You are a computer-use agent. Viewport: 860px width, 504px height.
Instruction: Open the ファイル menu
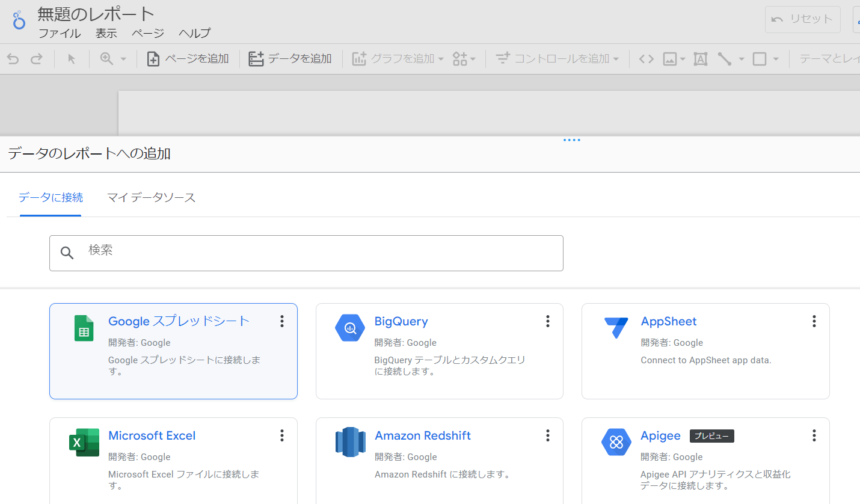pos(60,33)
